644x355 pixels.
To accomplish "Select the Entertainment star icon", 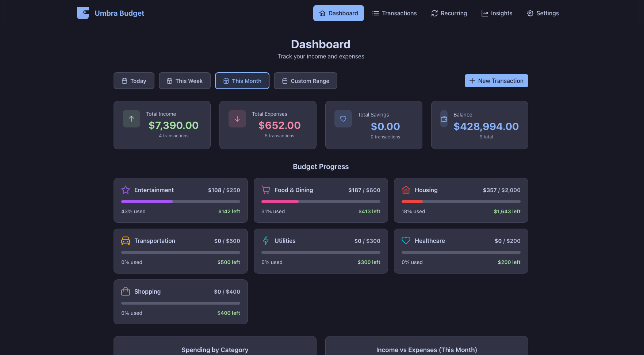I will coord(125,190).
